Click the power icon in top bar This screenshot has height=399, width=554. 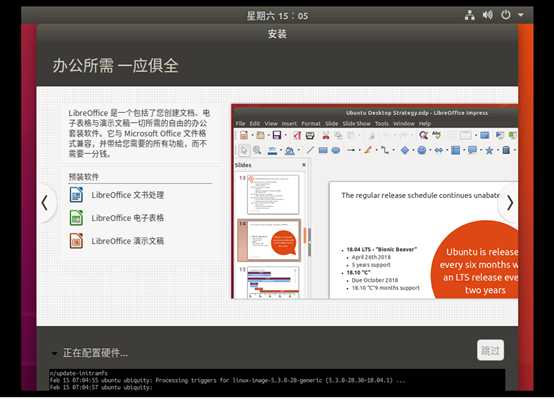pos(506,15)
